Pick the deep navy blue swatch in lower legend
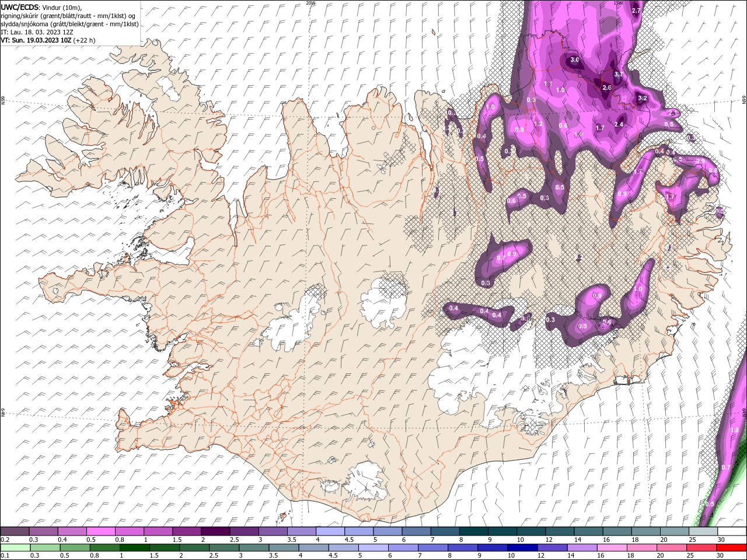The height and width of the screenshot is (560, 747). [x=521, y=547]
